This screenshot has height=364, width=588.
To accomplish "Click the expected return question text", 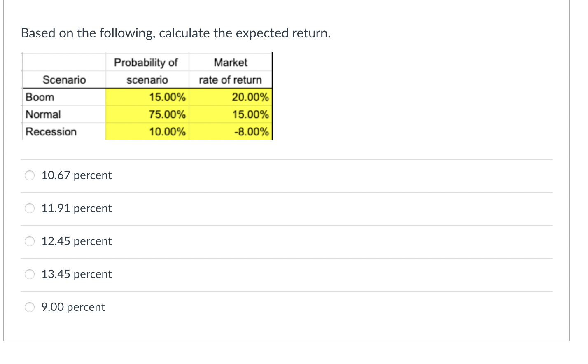I will tap(175, 33).
